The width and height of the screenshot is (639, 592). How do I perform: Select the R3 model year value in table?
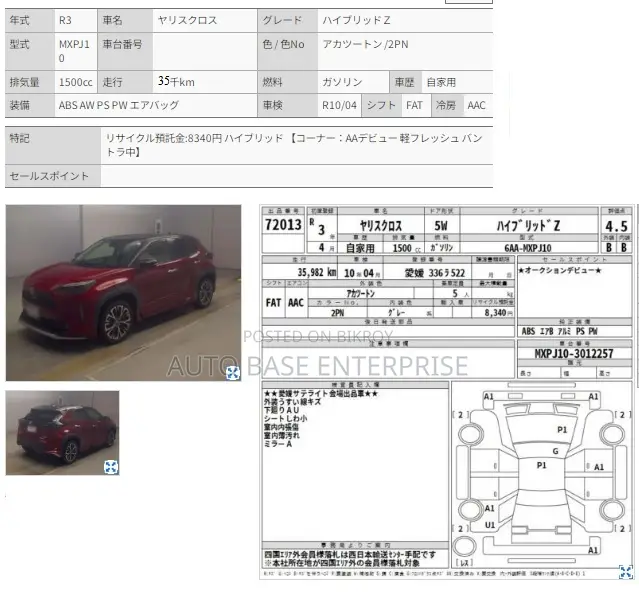[65, 20]
